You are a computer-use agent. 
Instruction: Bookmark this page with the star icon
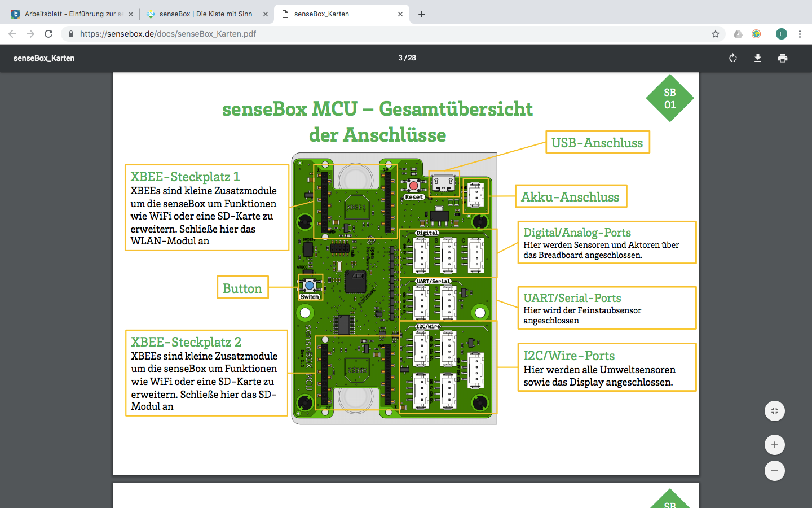point(716,34)
